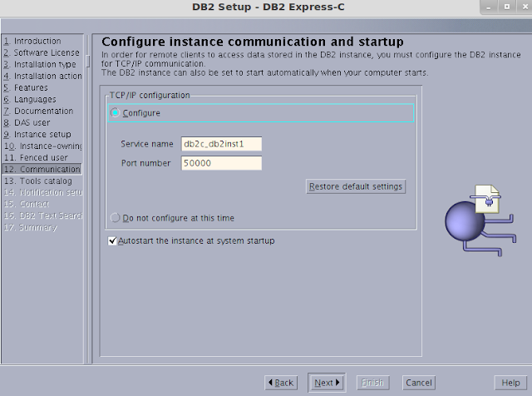Click the TCP/IP configuration group label
The width and height of the screenshot is (532, 396).
click(150, 95)
